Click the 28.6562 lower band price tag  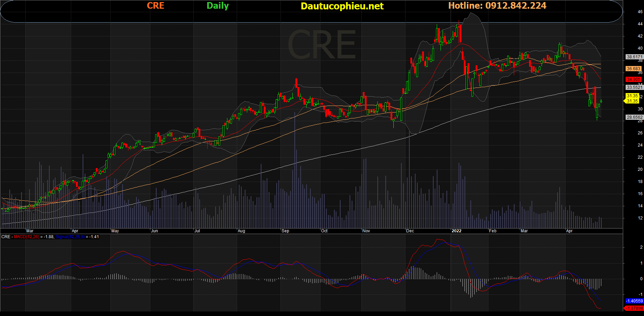click(634, 117)
